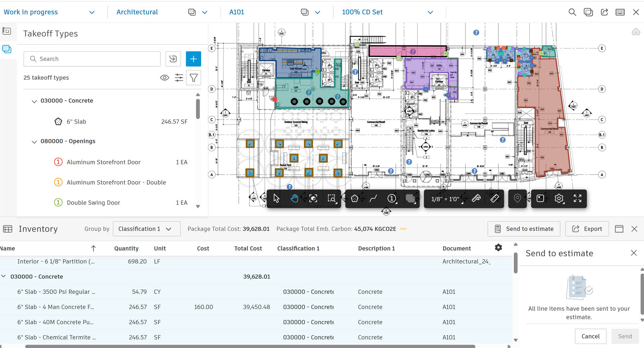Click the takeoff types list scrollbar

(x=198, y=109)
